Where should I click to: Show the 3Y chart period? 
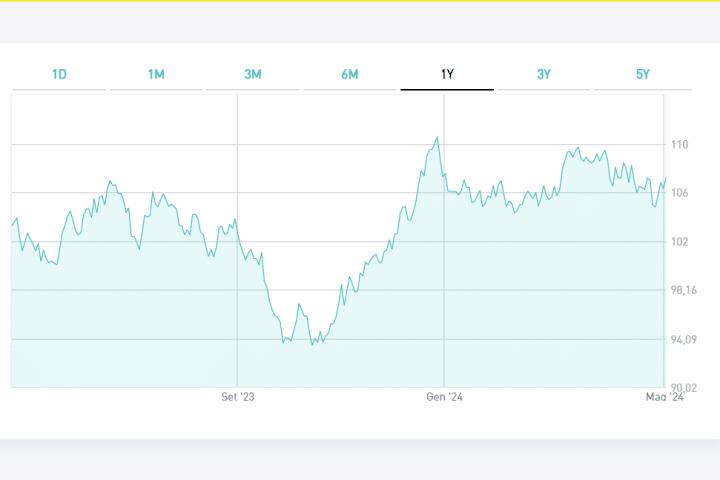(544, 75)
